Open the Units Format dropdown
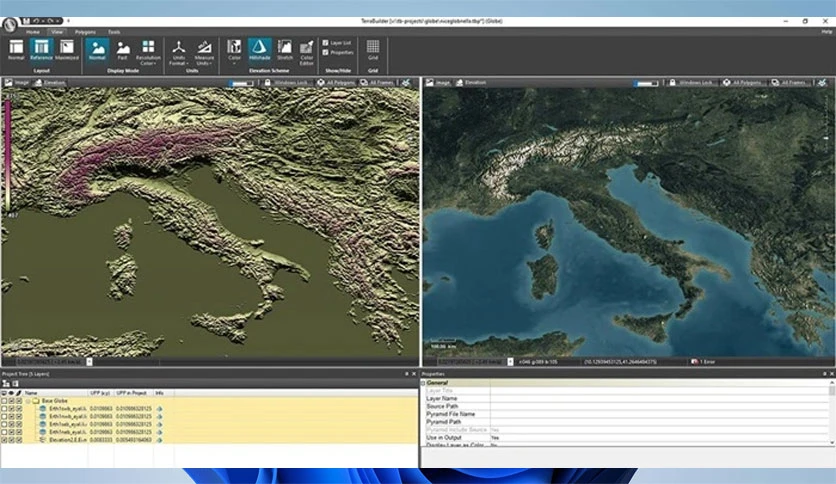This screenshot has height=484, width=836. click(x=179, y=52)
